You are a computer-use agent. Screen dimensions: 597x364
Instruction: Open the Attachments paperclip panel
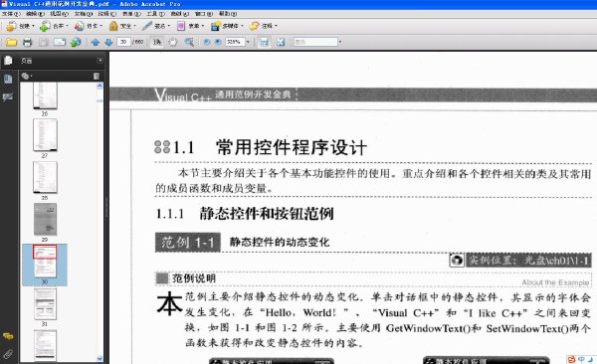(x=8, y=354)
